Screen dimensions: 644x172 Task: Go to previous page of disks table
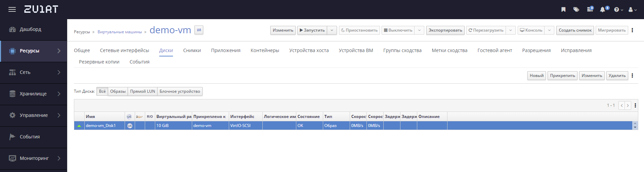[x=622, y=105]
